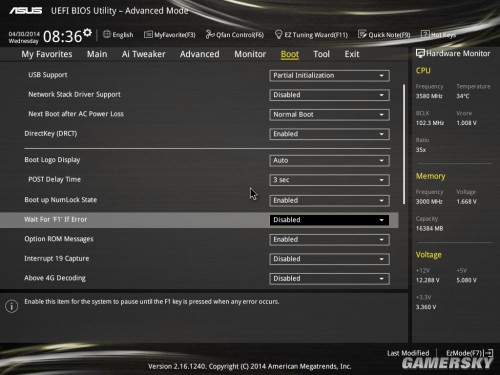Open the Interrupt 19 Capture dropdown
500x375 pixels.
[x=329, y=259]
